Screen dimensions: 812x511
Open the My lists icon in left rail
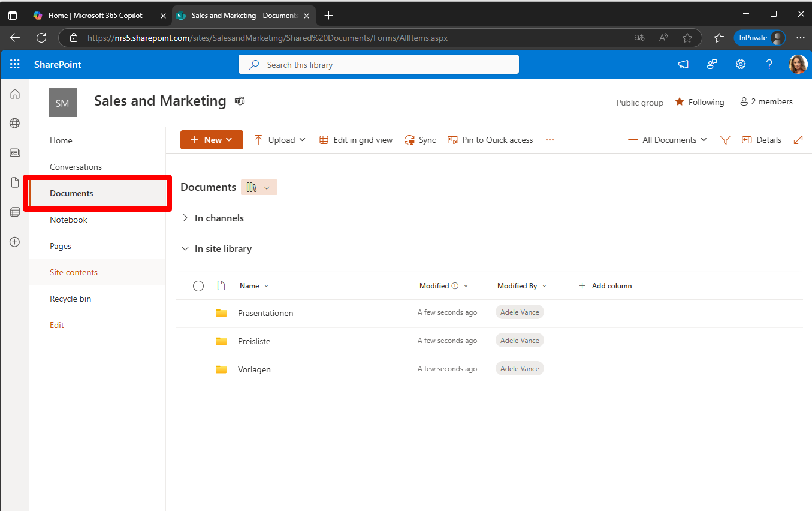coord(15,212)
